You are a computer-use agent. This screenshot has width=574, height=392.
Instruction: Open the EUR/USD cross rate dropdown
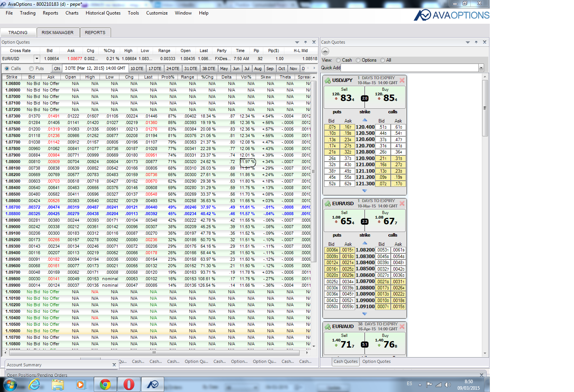pyautogui.click(x=37, y=59)
